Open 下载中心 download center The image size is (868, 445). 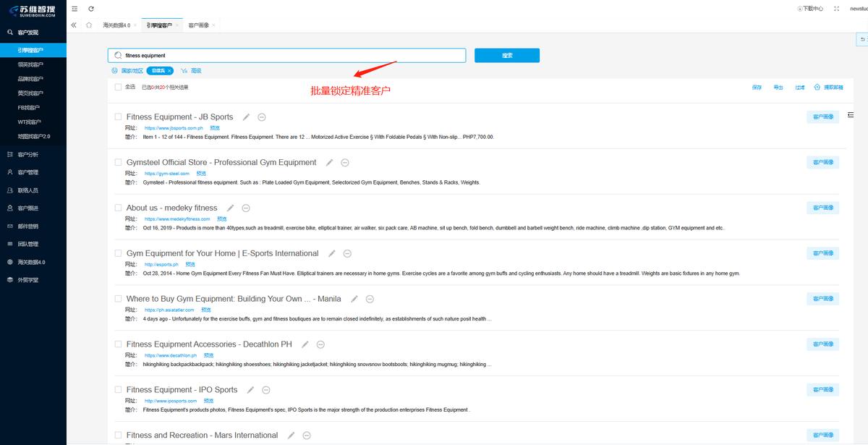[x=810, y=9]
